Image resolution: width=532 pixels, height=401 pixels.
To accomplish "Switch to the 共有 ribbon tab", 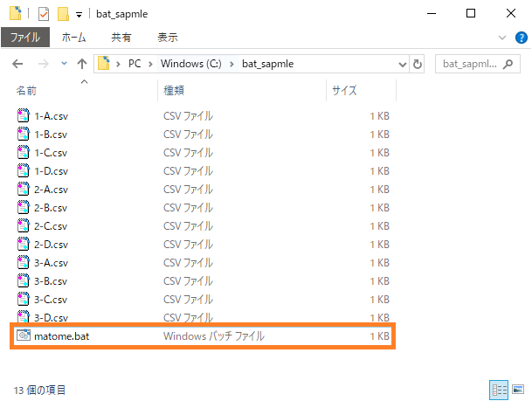I will tap(121, 38).
